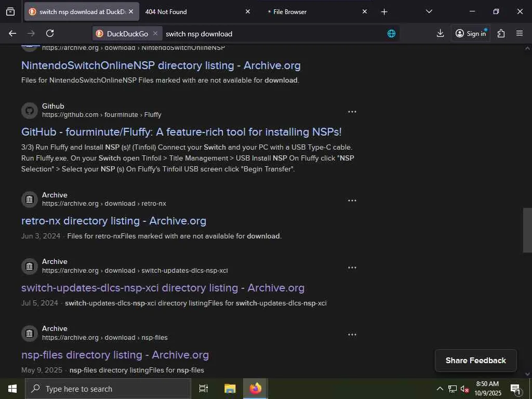Click the globe icon in address bar

click(x=391, y=33)
